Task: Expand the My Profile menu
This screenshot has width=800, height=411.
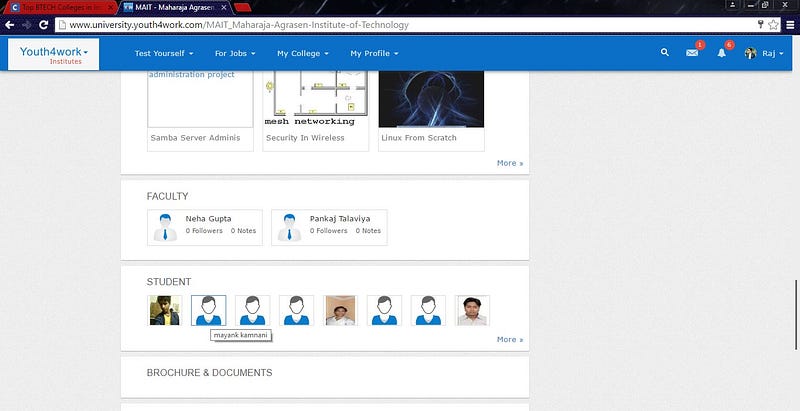Action: point(374,54)
